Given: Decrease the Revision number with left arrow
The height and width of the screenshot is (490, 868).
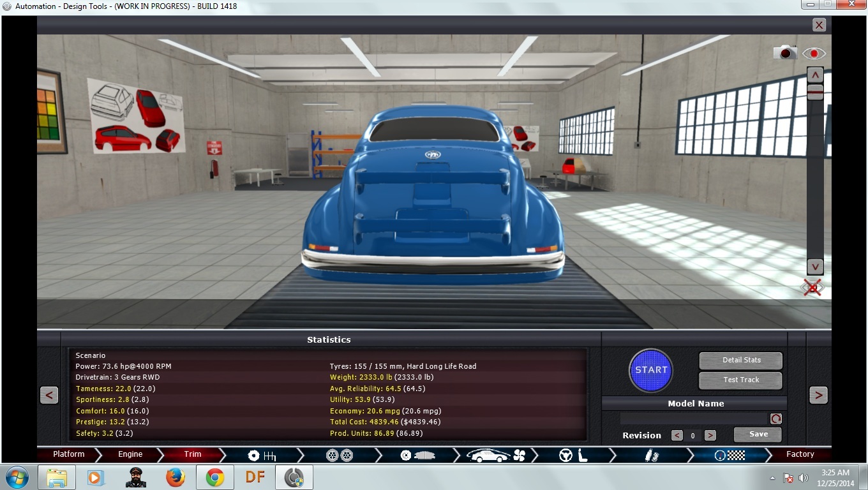Looking at the screenshot, I should pos(677,435).
